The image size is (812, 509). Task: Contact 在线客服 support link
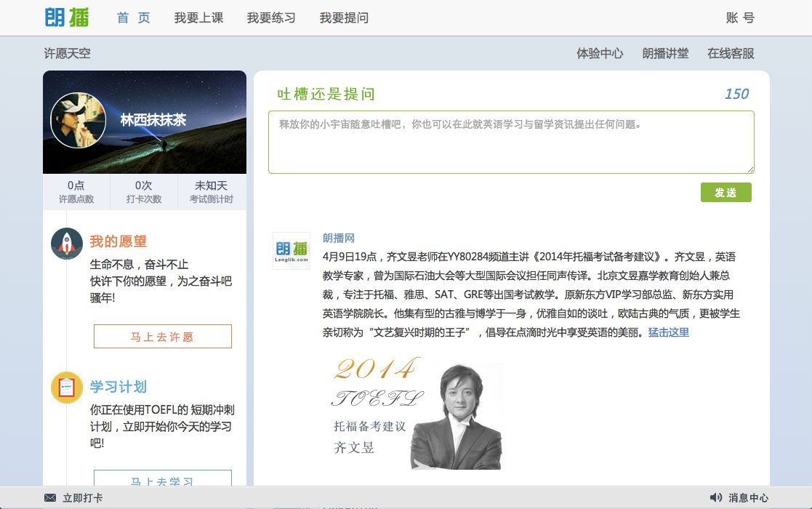pyautogui.click(x=731, y=53)
